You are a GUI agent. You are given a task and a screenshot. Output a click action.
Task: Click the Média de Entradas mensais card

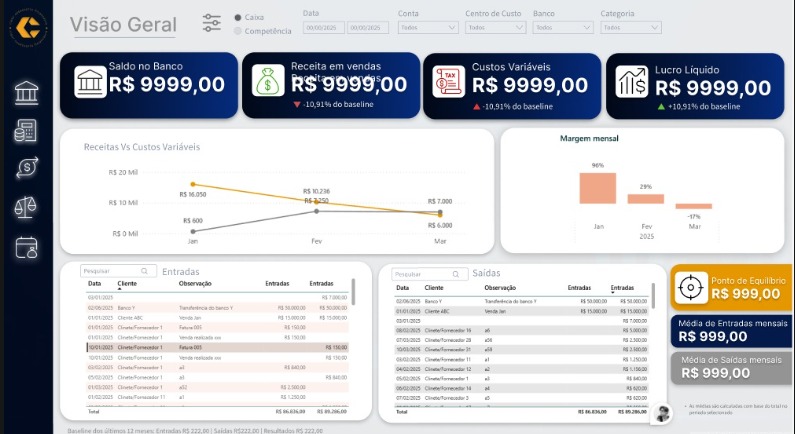pos(731,329)
